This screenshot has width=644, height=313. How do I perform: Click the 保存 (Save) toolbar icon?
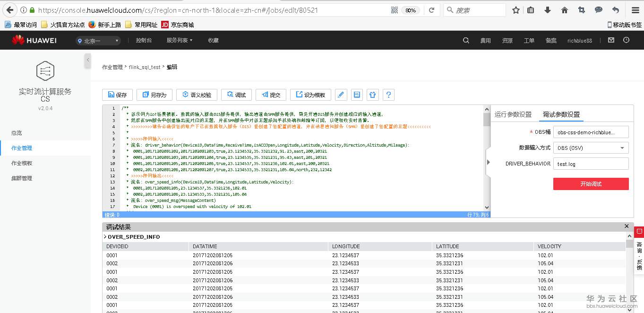117,95
